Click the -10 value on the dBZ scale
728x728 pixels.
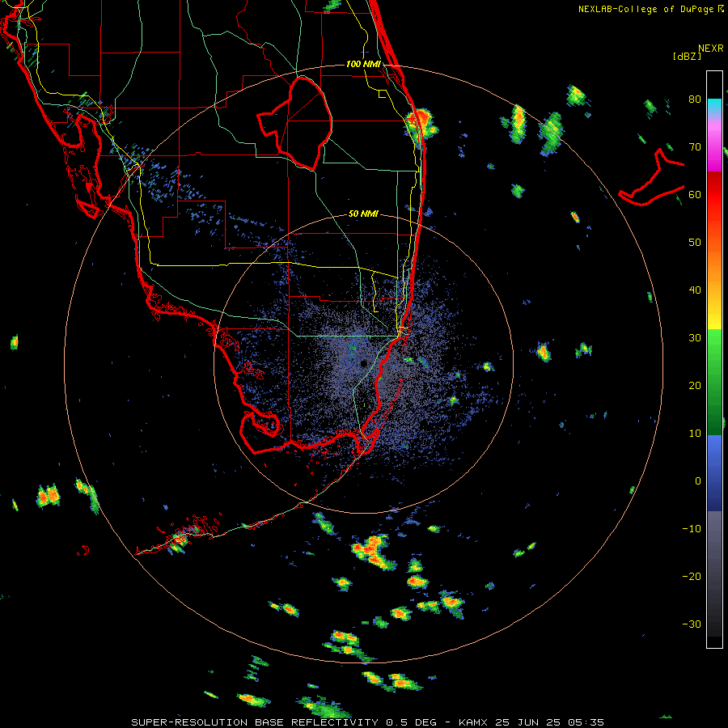(x=692, y=528)
